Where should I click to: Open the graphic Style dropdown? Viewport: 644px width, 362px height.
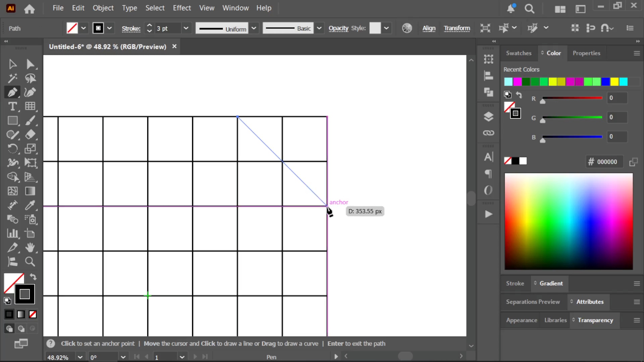pos(386,28)
